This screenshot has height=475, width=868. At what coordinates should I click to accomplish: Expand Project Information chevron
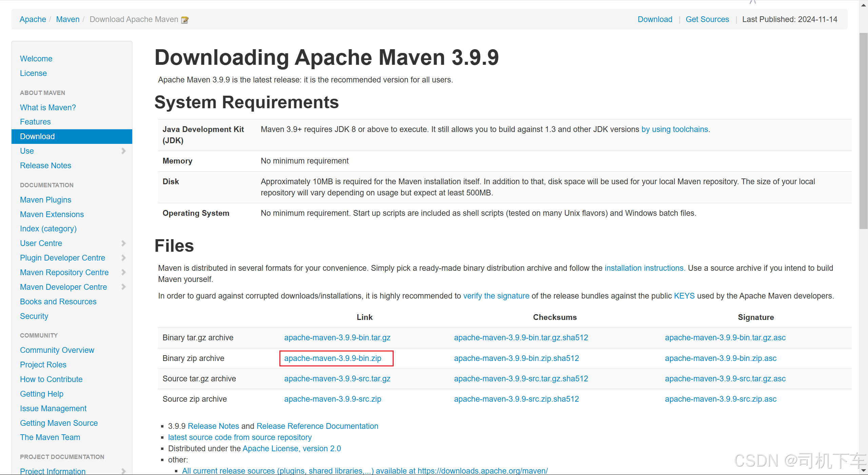click(123, 471)
